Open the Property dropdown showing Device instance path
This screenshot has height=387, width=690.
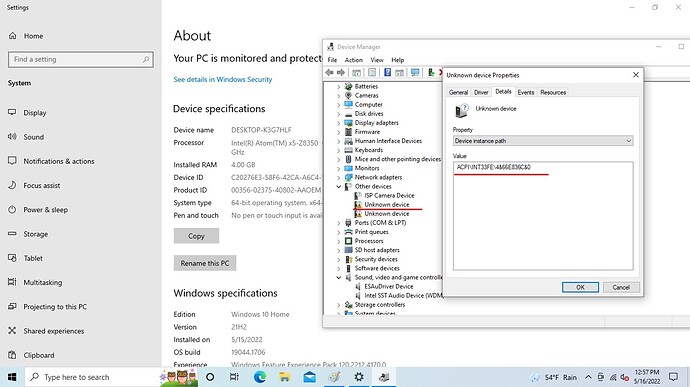click(x=543, y=141)
